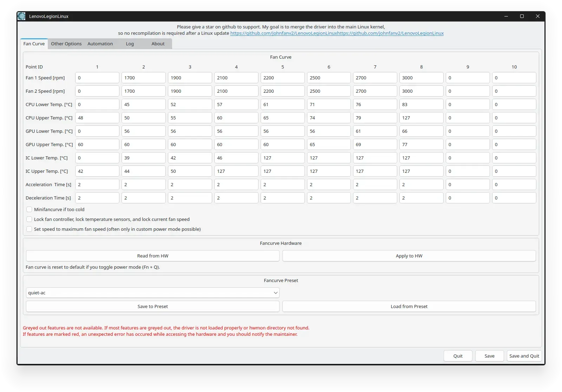Click the Fancurve Preset section heading
562x392 pixels.
(281, 280)
